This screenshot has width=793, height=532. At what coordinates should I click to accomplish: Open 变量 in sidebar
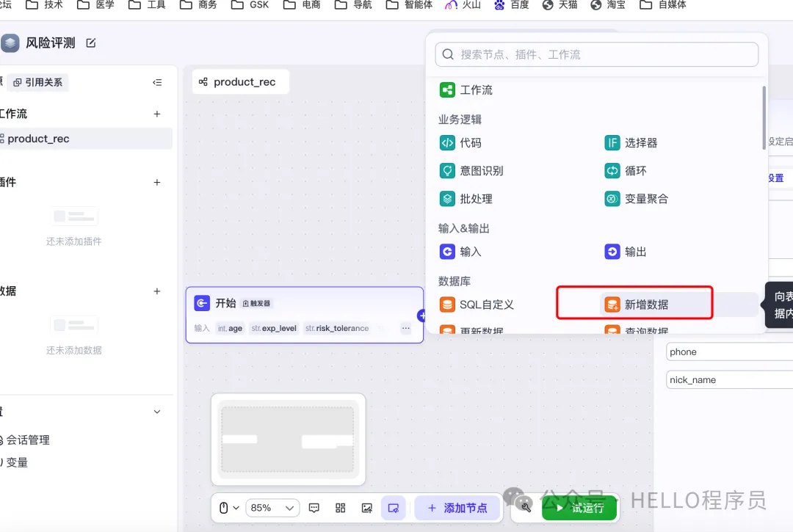(16, 462)
